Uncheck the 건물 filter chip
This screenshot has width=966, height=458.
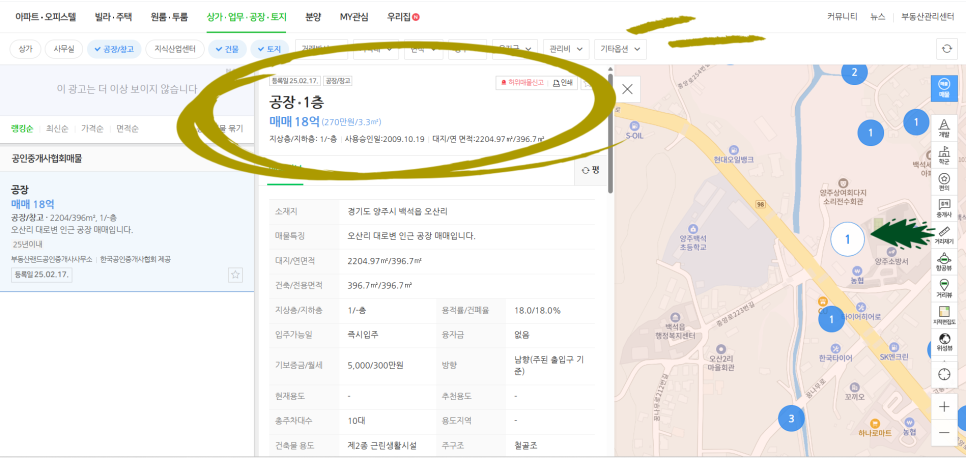click(227, 49)
